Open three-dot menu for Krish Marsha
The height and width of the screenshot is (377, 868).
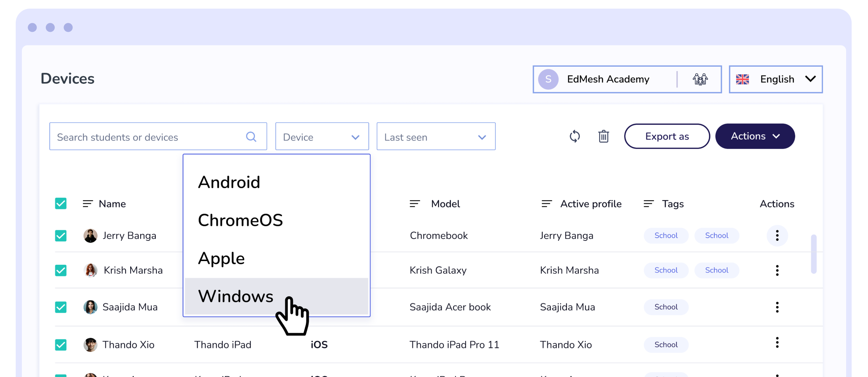(777, 270)
